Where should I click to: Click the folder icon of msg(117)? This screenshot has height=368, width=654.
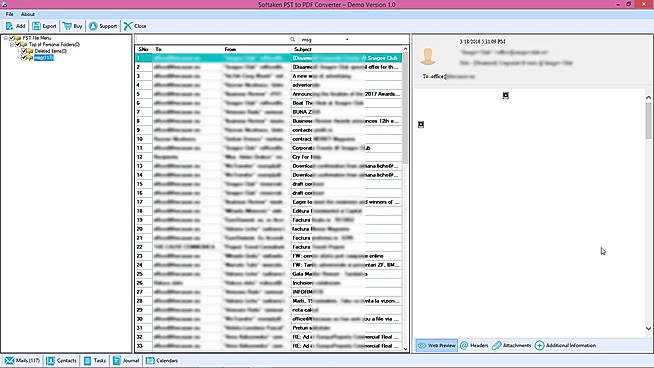tap(30, 58)
